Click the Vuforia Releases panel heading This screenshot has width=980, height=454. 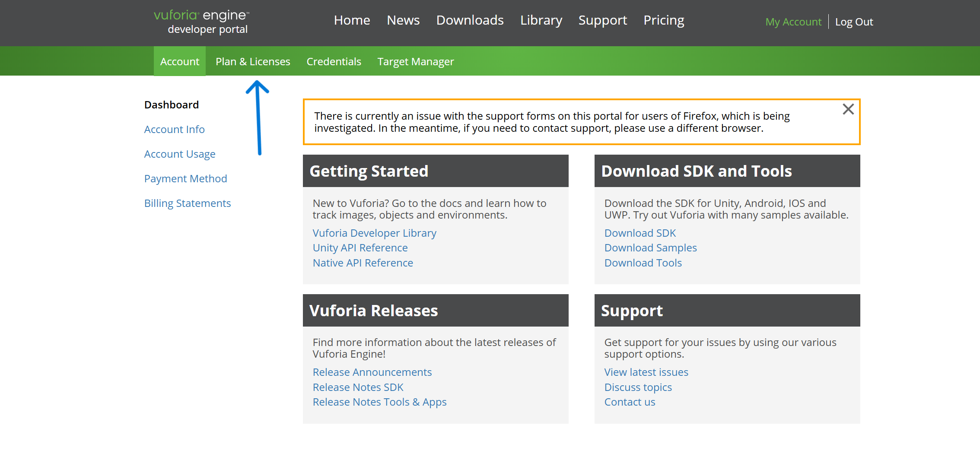point(373,311)
